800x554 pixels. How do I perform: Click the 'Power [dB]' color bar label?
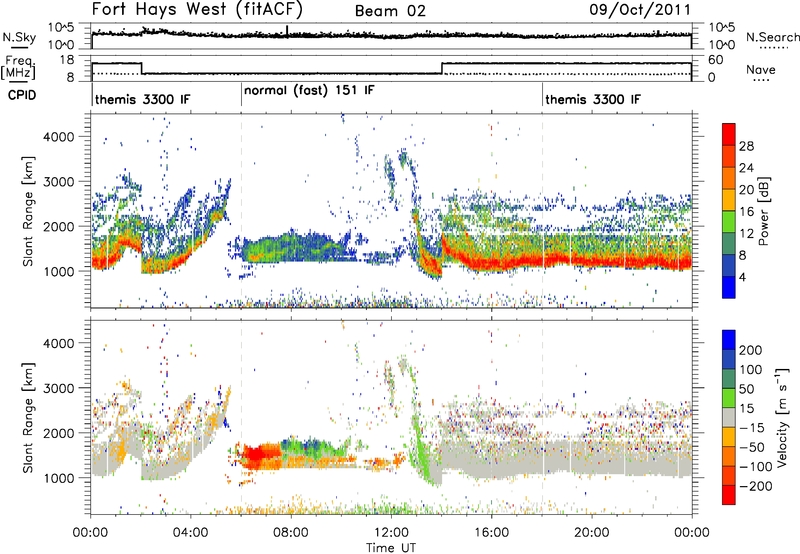click(x=764, y=211)
